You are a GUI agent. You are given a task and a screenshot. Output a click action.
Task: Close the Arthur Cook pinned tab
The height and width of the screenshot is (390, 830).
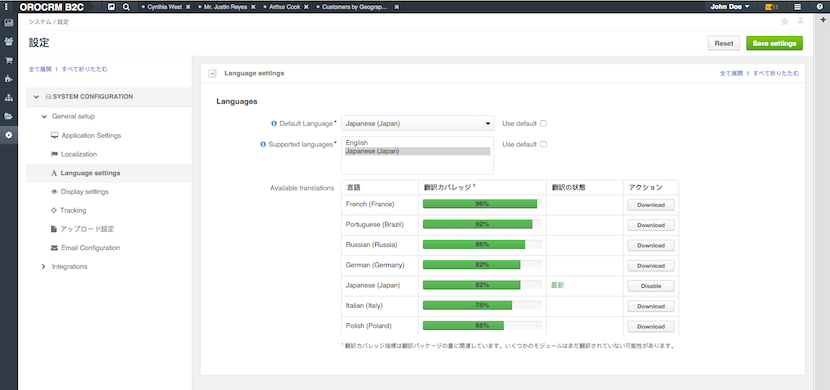click(306, 7)
